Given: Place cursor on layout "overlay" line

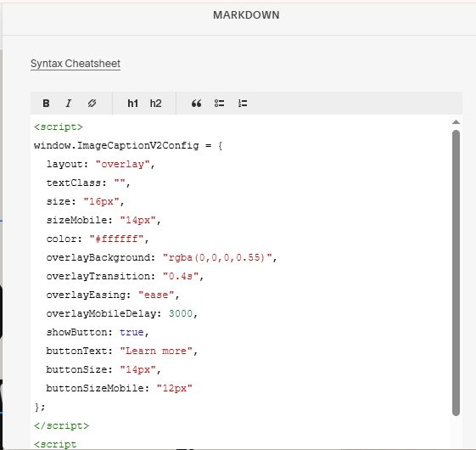Looking at the screenshot, I should pos(100,164).
